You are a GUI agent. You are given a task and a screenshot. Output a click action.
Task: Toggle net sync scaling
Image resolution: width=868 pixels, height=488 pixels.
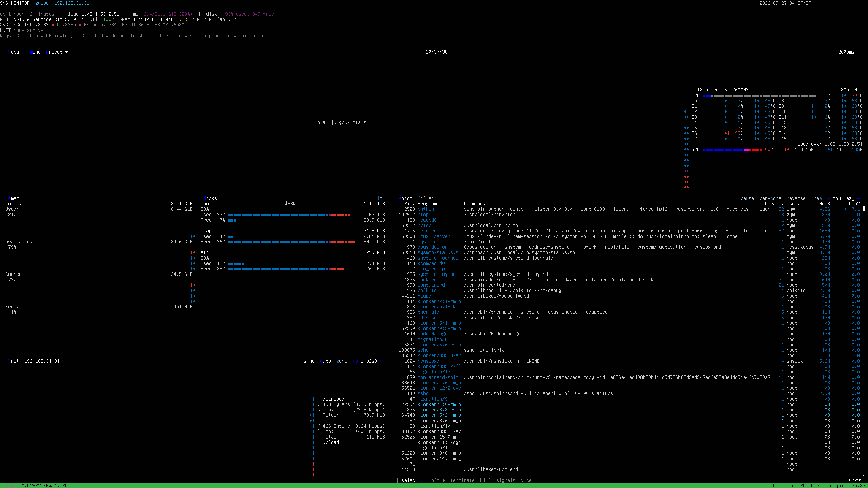click(309, 361)
